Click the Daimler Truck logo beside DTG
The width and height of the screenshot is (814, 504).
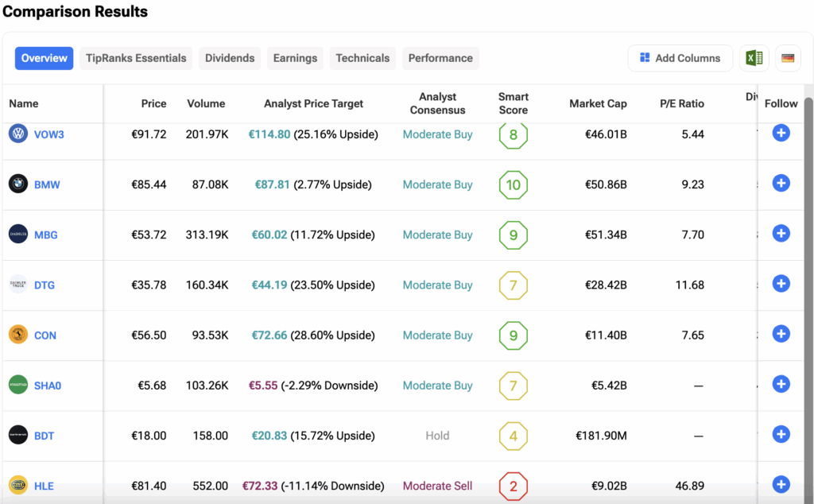coord(18,285)
